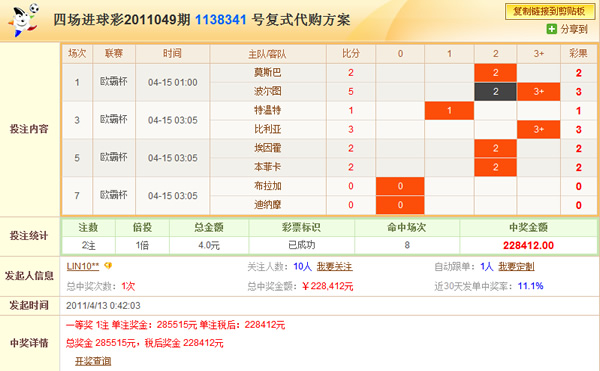
Task: Click the 时间 column header
Action: tap(172, 54)
